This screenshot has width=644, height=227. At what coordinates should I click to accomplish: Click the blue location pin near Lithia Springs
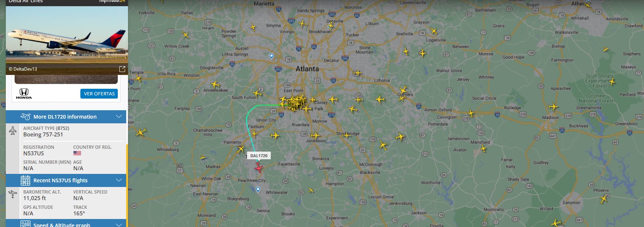coord(271,56)
